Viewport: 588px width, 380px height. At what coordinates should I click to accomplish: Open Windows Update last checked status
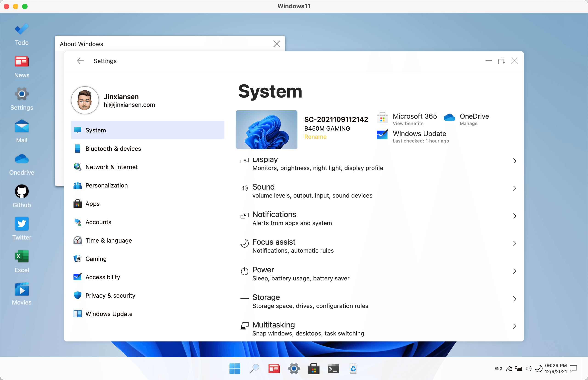point(413,136)
